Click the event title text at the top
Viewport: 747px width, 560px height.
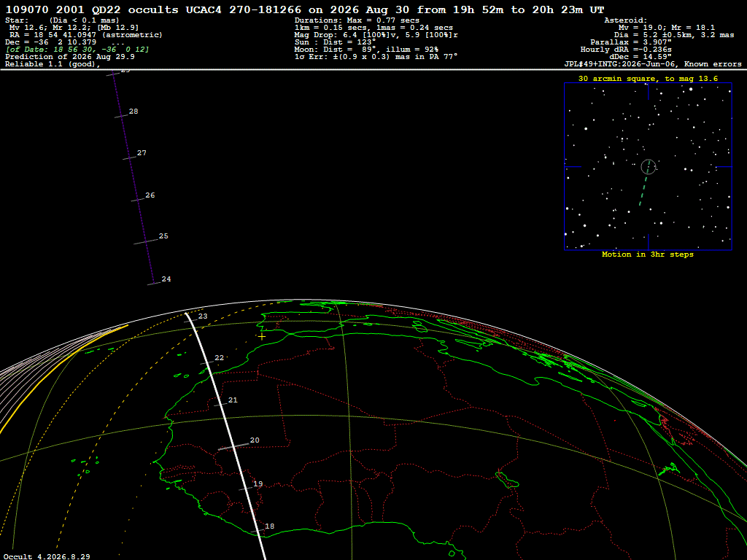coord(305,9)
